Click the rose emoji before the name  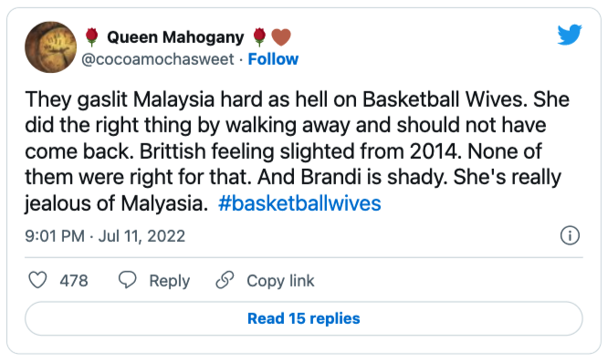91,37
